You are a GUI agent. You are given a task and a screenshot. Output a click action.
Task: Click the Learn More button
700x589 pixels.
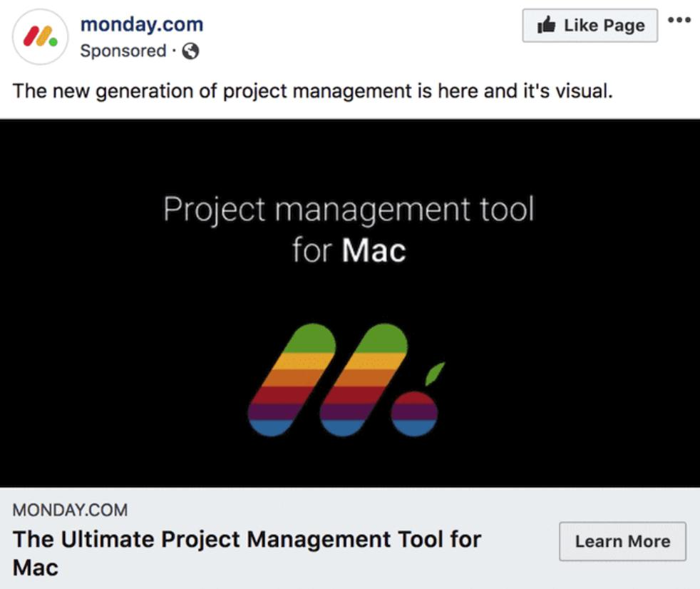point(622,541)
